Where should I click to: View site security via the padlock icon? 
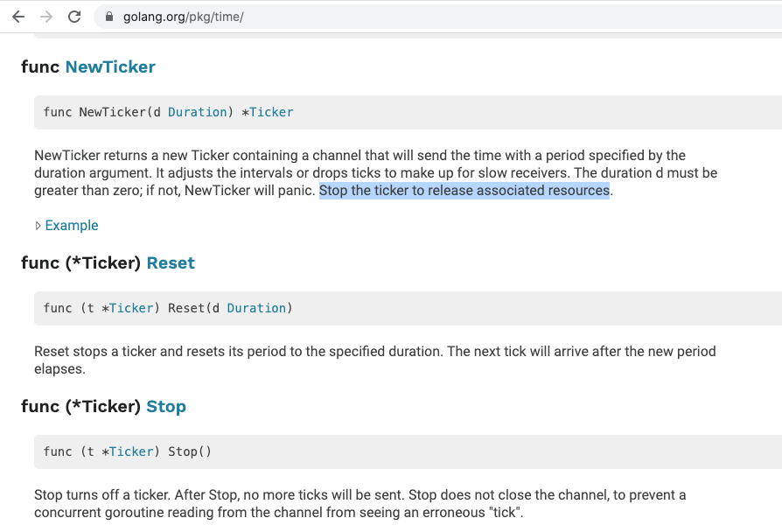click(108, 16)
